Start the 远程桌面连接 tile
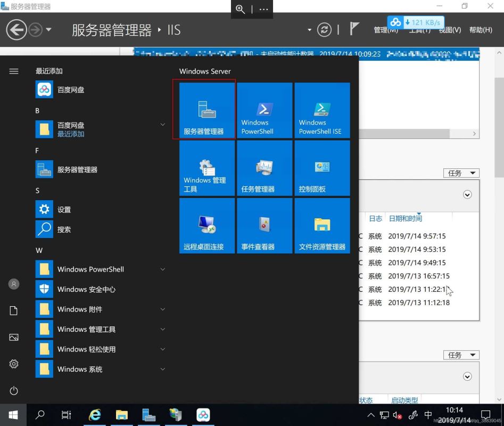Image resolution: width=504 pixels, height=426 pixels. pos(207,226)
